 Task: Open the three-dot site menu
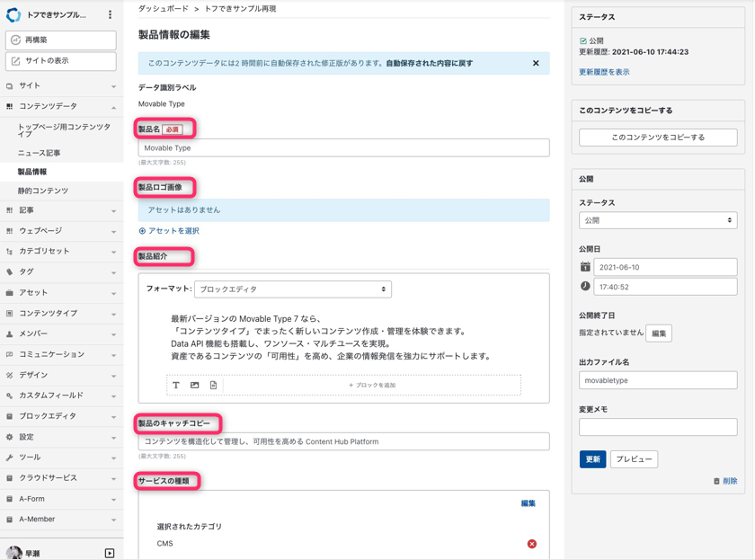pos(111,15)
